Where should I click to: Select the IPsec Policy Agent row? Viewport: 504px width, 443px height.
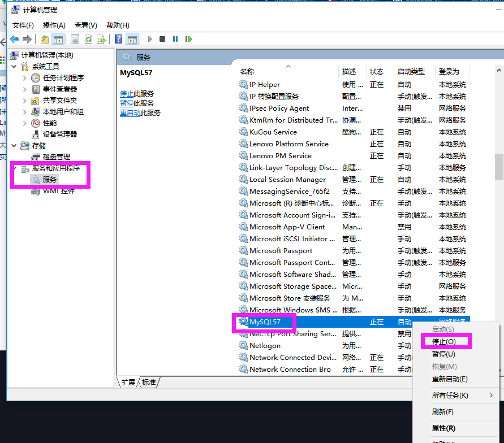point(354,108)
